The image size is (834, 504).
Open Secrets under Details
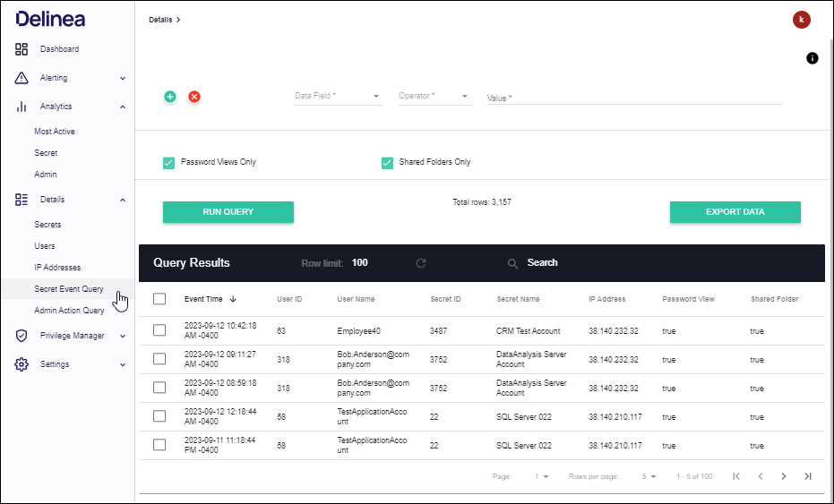47,225
